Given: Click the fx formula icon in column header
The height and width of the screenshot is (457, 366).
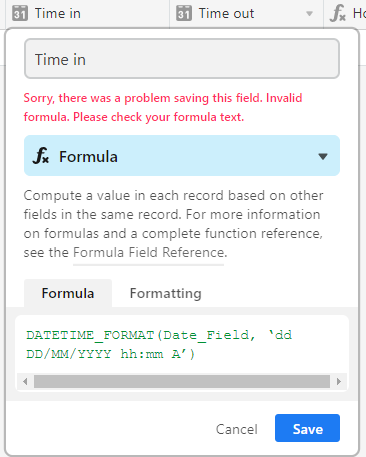Looking at the screenshot, I should (338, 14).
